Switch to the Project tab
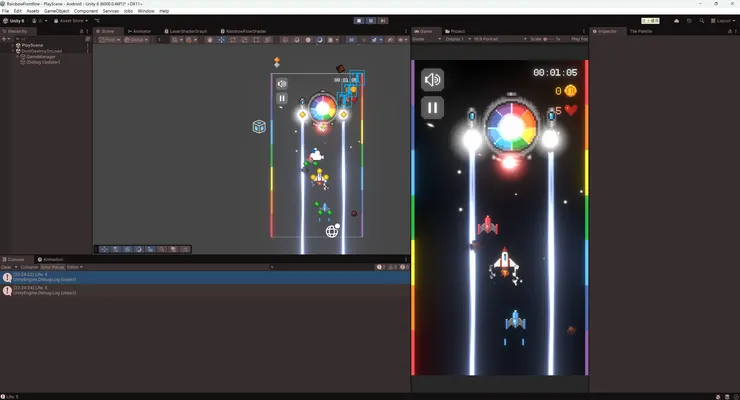Viewport: 740px width, 400px height. click(x=455, y=31)
